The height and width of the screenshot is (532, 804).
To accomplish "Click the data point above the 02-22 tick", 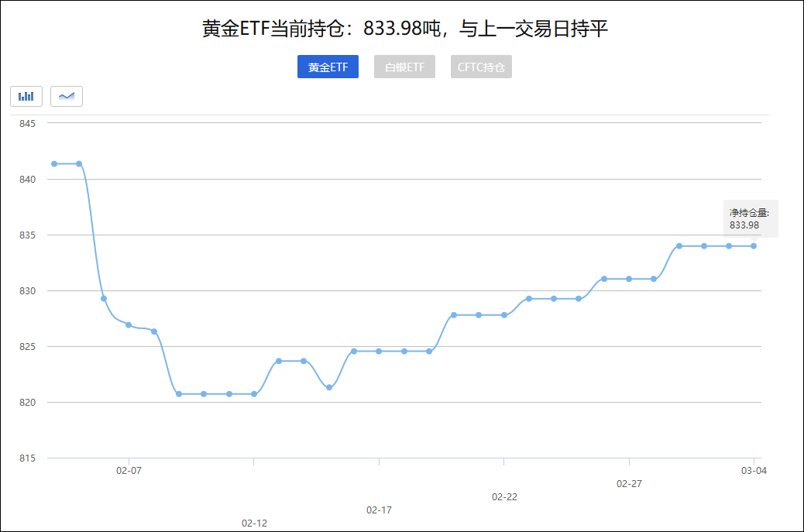I will [x=504, y=315].
